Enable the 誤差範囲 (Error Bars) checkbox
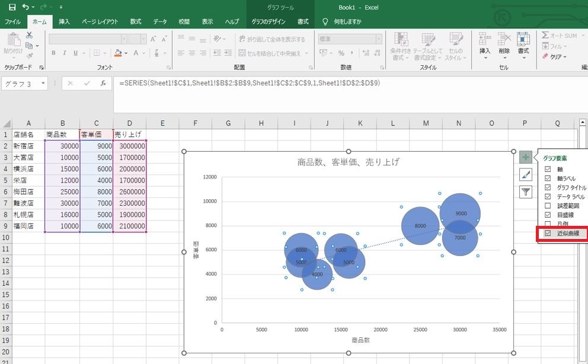Viewport: 588px width, 364px height. point(548,206)
